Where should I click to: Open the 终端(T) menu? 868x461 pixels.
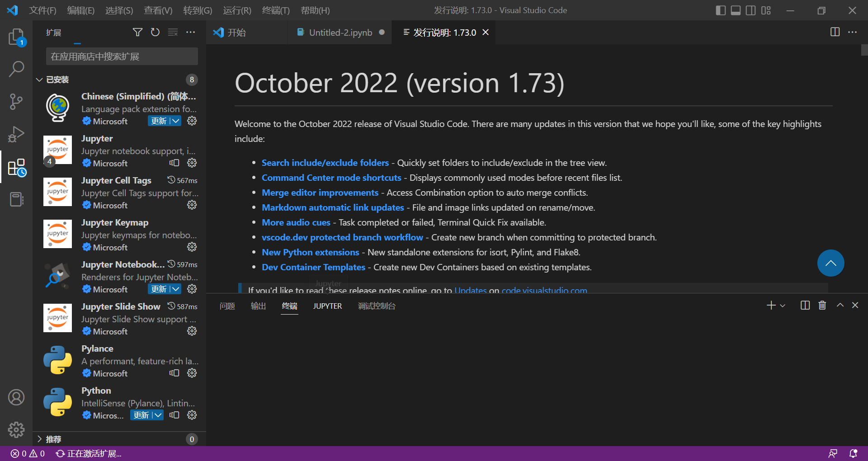point(276,10)
